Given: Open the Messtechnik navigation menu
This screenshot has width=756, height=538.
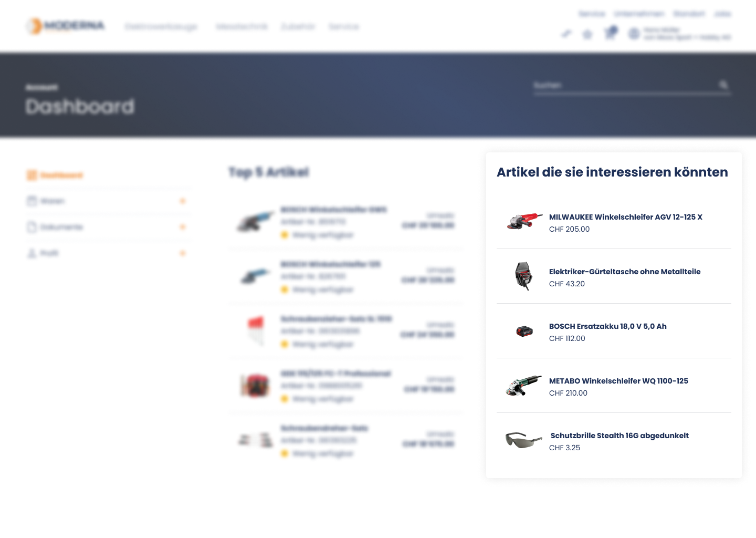Looking at the screenshot, I should pyautogui.click(x=241, y=26).
